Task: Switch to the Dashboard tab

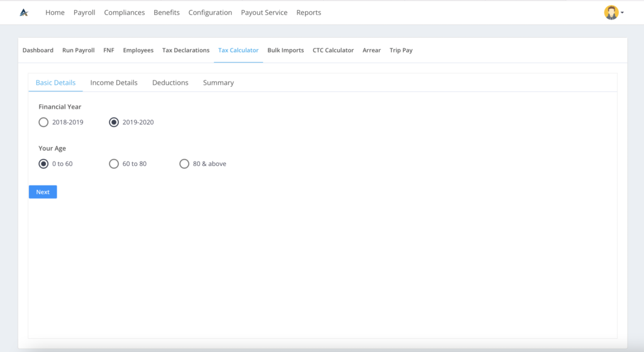Action: tap(38, 50)
